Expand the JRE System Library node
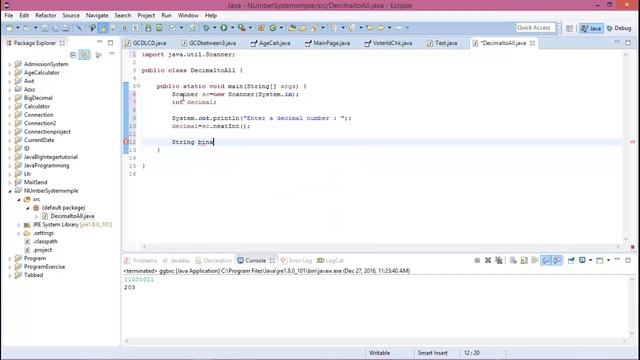Viewport: 640px width, 360px height. tap(19, 225)
